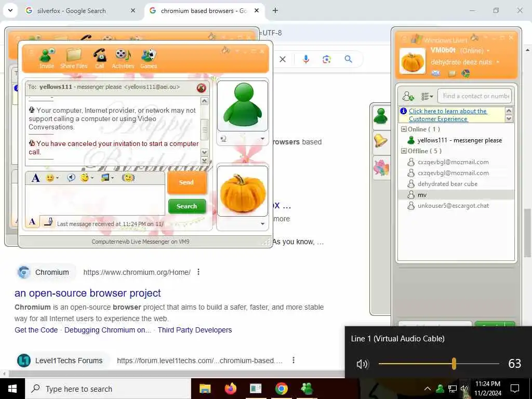Click the green Search button

[x=187, y=206]
